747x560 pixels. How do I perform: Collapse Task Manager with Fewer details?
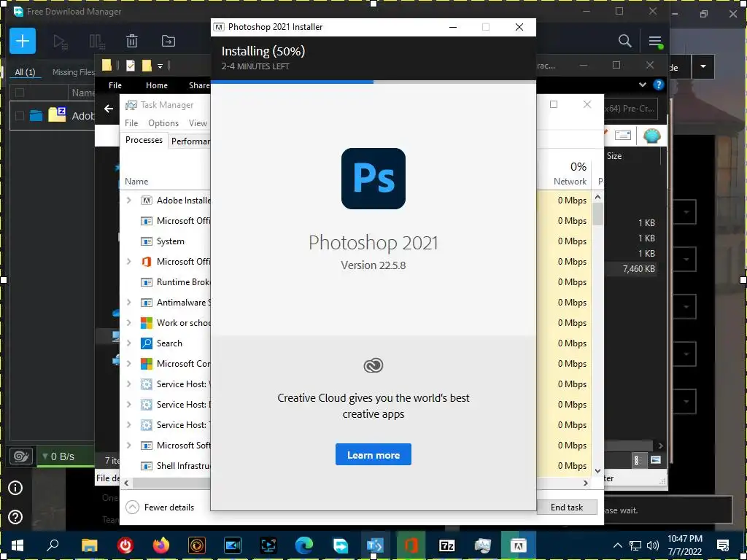(160, 507)
